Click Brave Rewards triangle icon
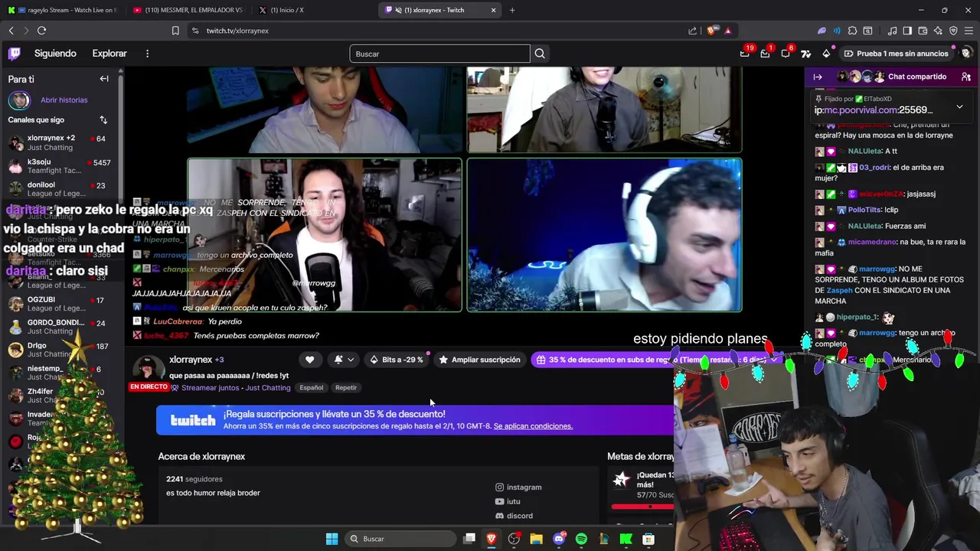 [728, 31]
